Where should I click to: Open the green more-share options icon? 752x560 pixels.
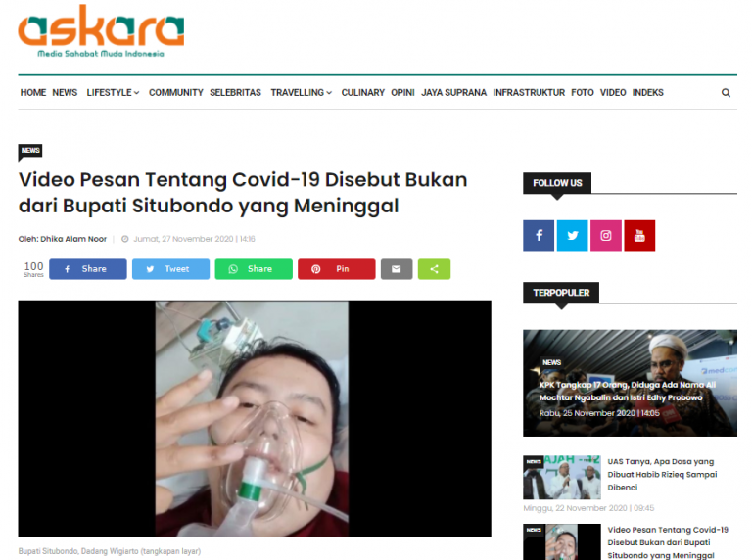(434, 269)
